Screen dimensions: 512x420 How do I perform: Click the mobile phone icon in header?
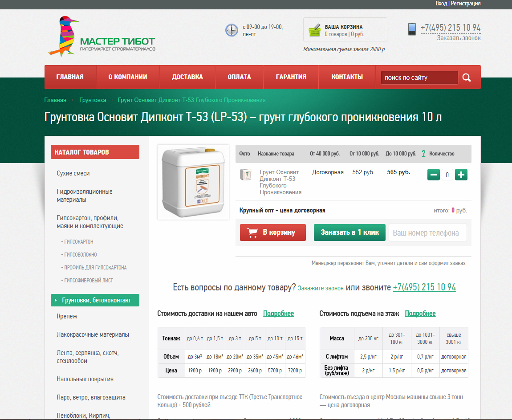click(412, 29)
